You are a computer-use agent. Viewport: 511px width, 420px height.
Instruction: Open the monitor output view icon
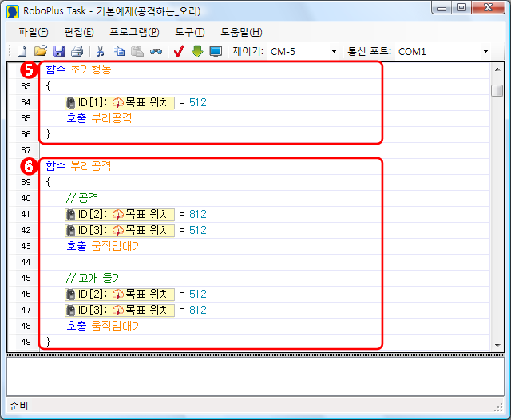[216, 51]
